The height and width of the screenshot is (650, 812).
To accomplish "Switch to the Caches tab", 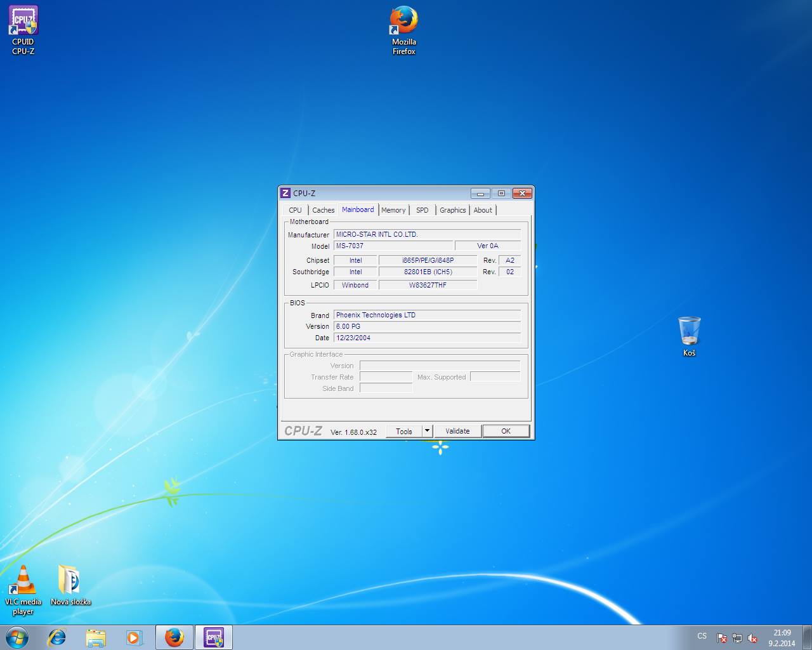I will point(324,210).
